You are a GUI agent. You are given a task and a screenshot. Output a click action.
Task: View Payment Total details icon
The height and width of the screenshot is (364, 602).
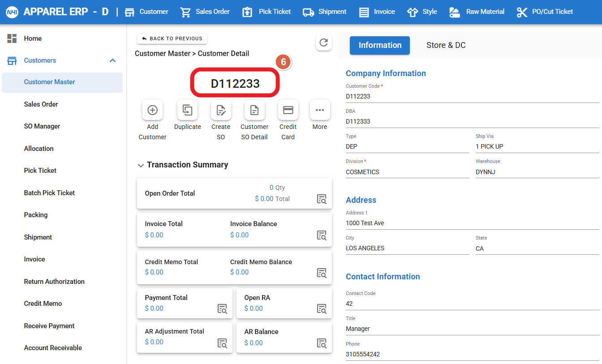click(x=222, y=308)
